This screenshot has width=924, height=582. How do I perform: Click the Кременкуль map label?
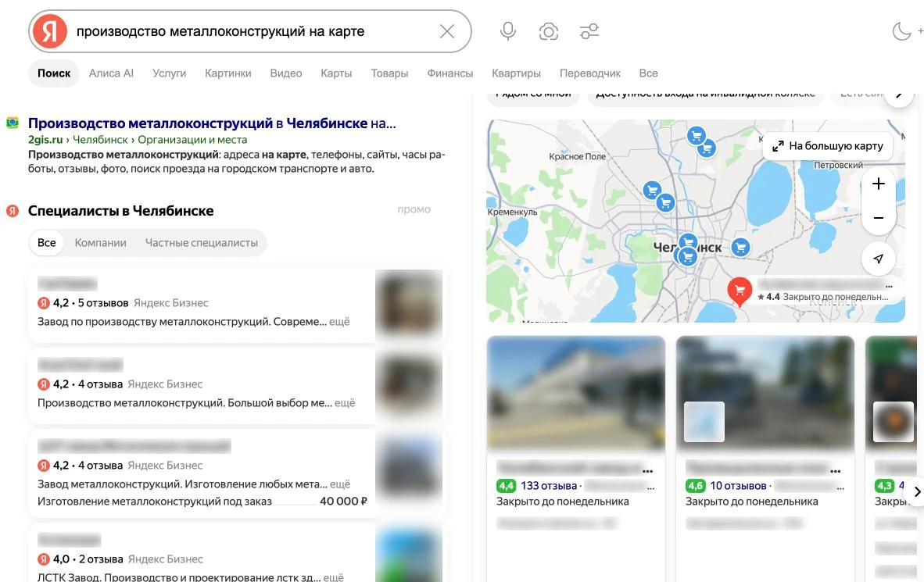click(x=512, y=212)
